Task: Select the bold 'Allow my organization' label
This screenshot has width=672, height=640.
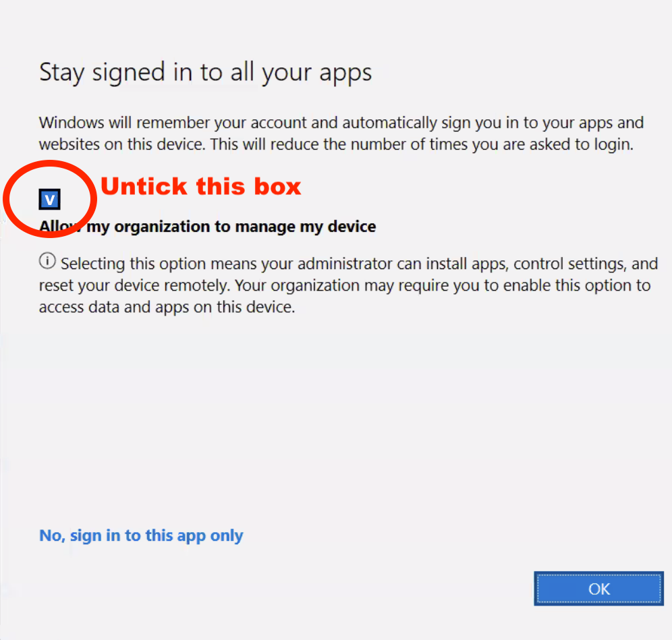Action: coord(207,226)
